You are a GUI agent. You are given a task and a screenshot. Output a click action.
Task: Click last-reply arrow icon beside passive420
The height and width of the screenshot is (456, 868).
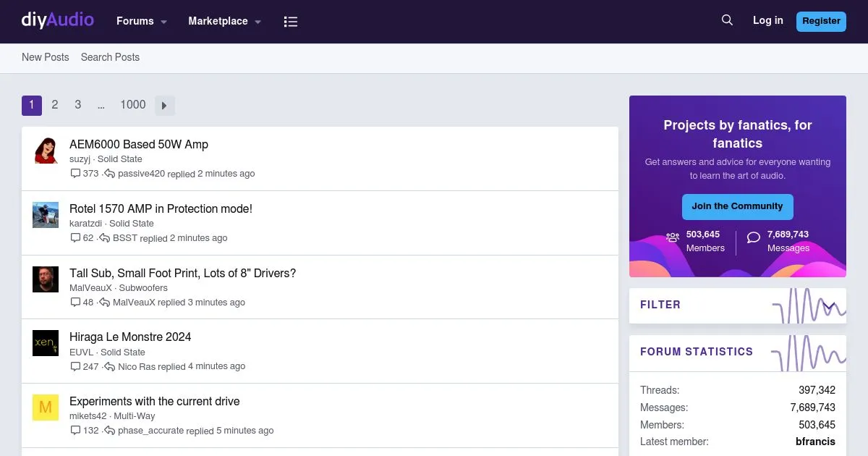(x=110, y=174)
